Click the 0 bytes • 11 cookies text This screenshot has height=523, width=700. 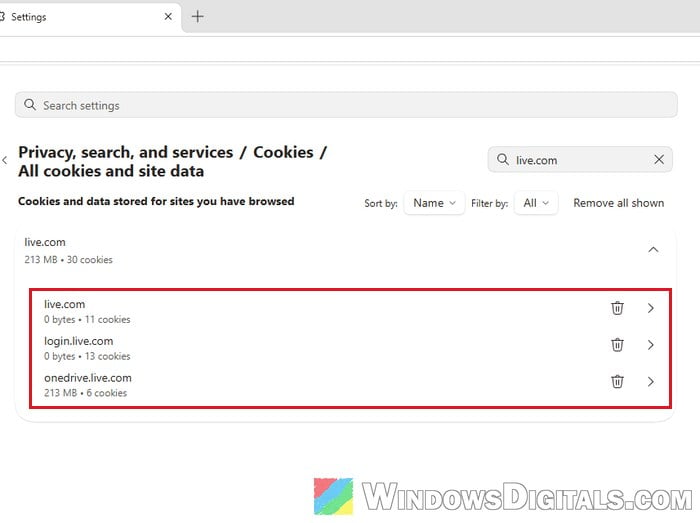point(87,320)
